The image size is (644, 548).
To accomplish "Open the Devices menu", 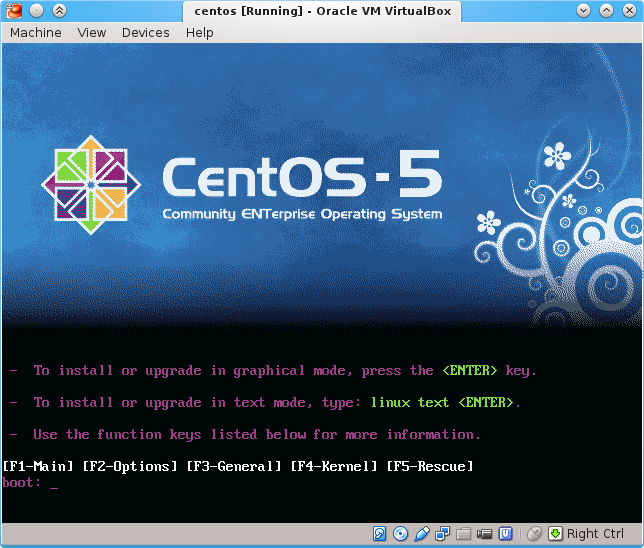I will pos(145,32).
